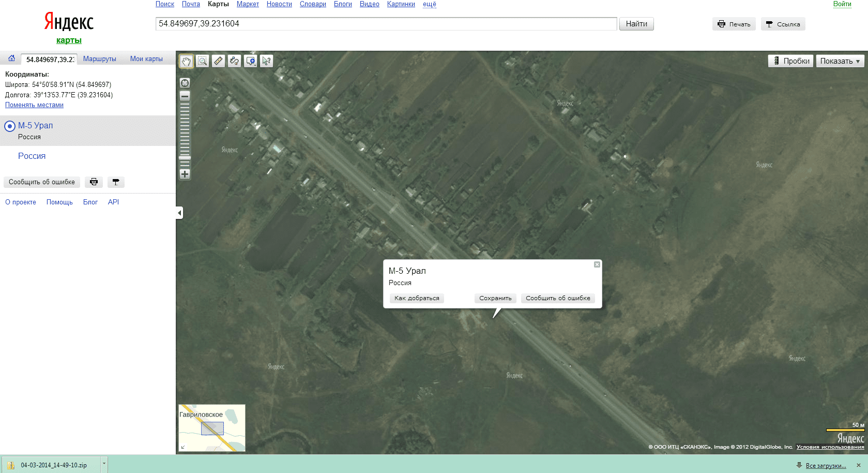Zoom out with the minus button
The image size is (868, 473).
185,96
